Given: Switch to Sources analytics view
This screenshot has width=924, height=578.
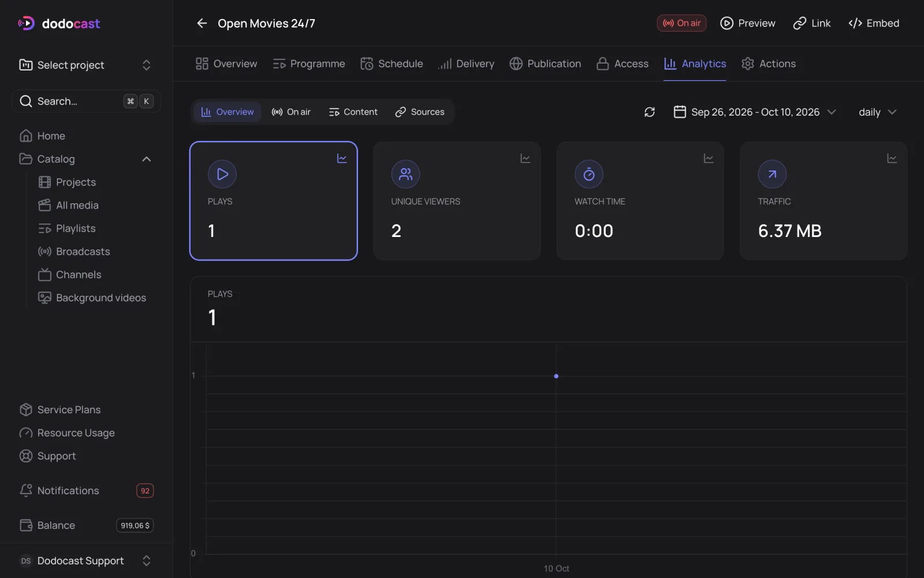Looking at the screenshot, I should [420, 112].
